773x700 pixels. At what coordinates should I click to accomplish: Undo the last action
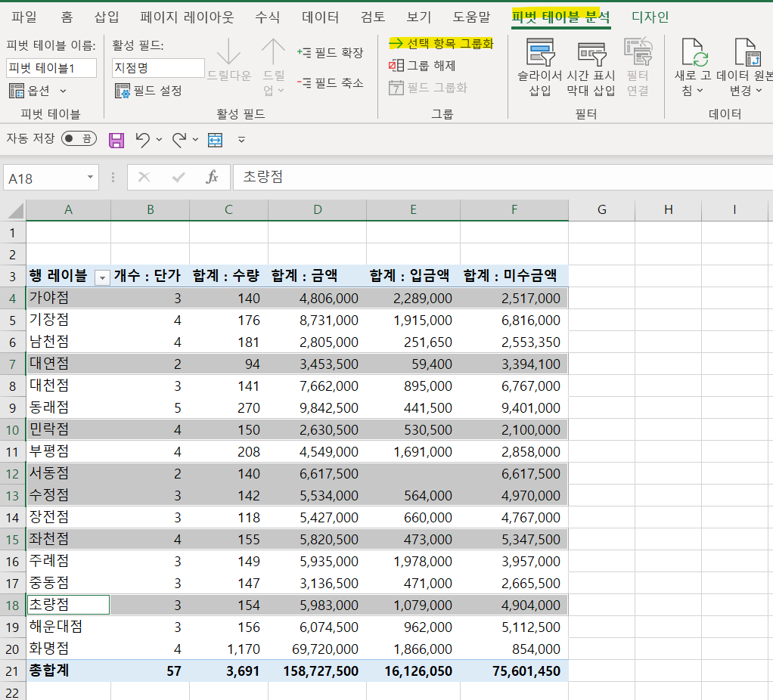[x=142, y=140]
